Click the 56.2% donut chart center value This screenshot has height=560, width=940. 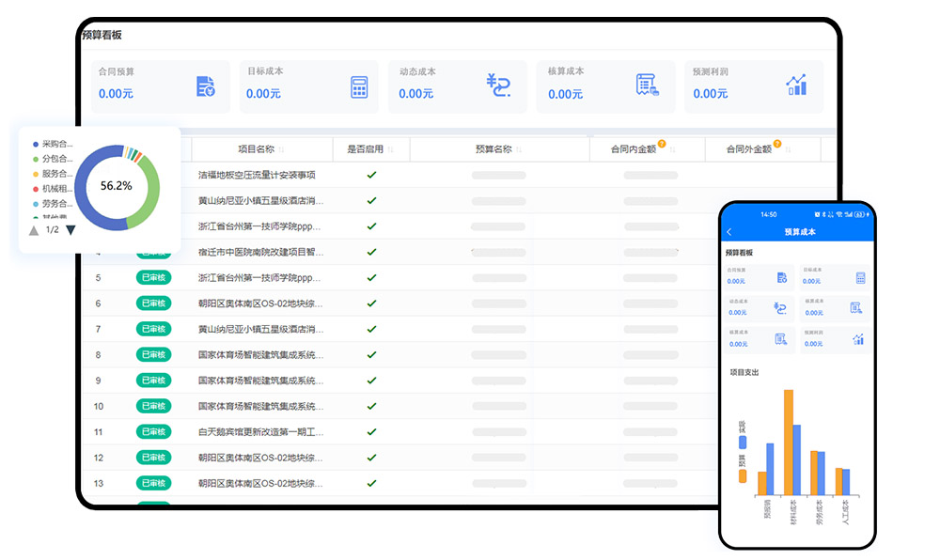(x=117, y=186)
